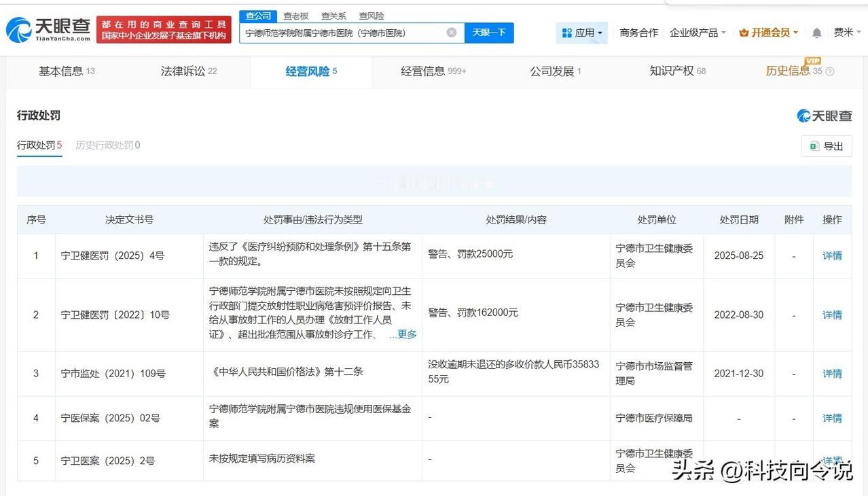868x496 pixels.
Task: Expand the 企业级产品 menu
Action: click(x=698, y=33)
